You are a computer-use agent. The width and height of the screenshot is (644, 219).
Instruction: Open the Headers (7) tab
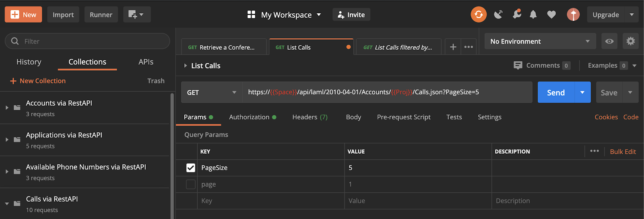pos(310,117)
